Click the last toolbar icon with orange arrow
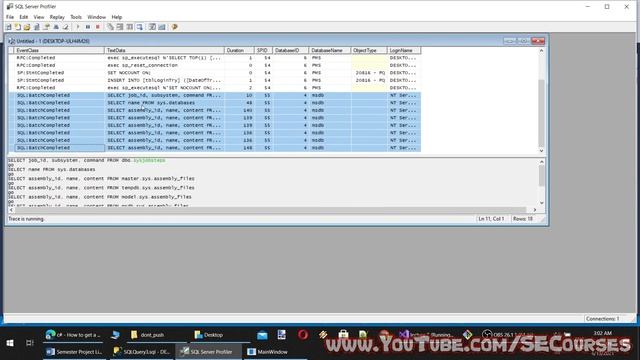 click(174, 27)
